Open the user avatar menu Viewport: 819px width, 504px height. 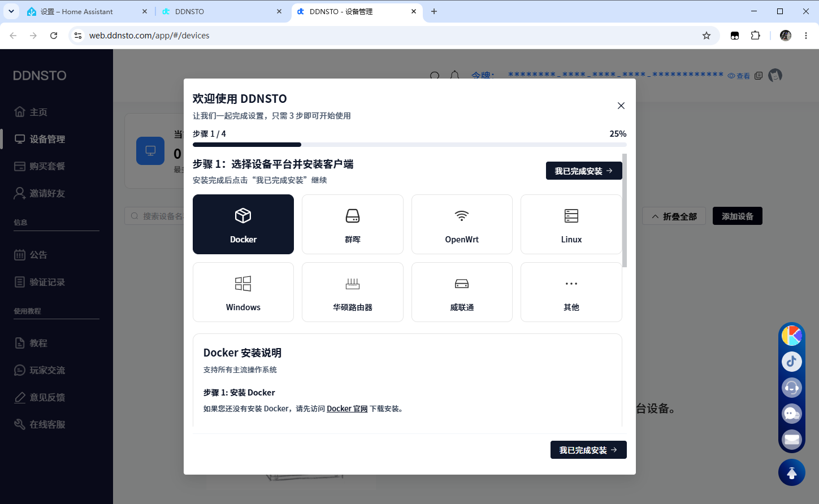(775, 75)
